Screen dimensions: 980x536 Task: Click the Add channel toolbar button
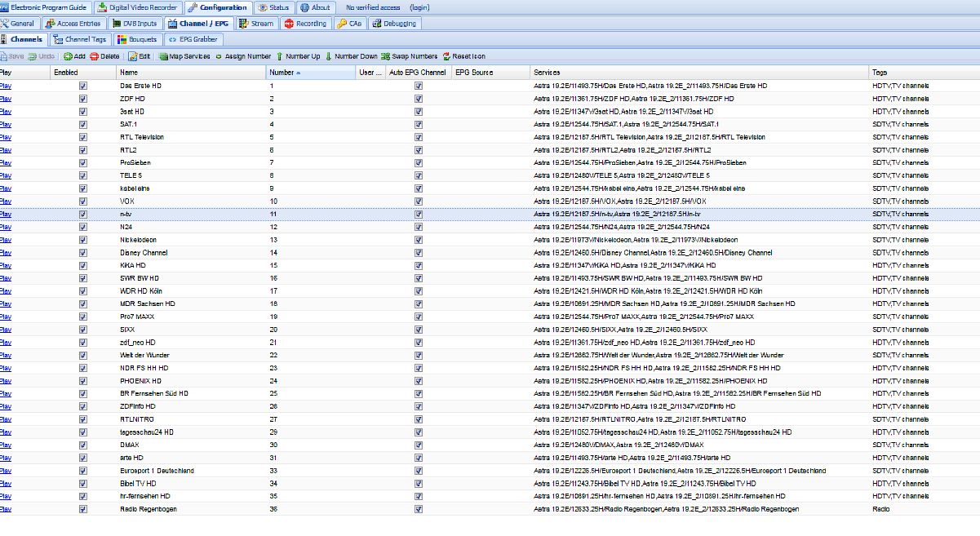[x=74, y=56]
